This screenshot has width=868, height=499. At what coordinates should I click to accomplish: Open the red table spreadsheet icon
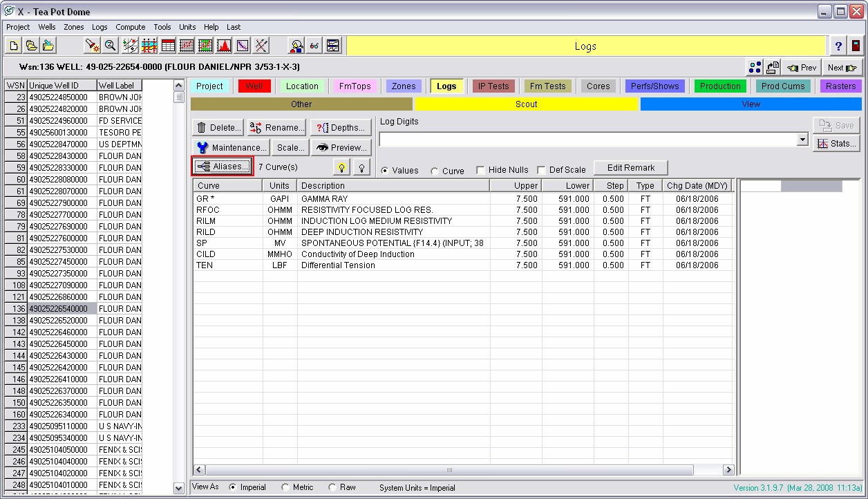[168, 46]
